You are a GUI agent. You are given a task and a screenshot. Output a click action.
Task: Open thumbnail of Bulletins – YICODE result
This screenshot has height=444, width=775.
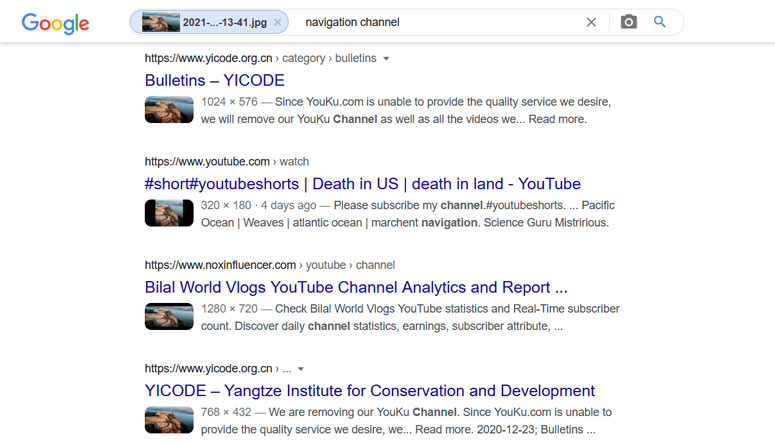point(169,110)
